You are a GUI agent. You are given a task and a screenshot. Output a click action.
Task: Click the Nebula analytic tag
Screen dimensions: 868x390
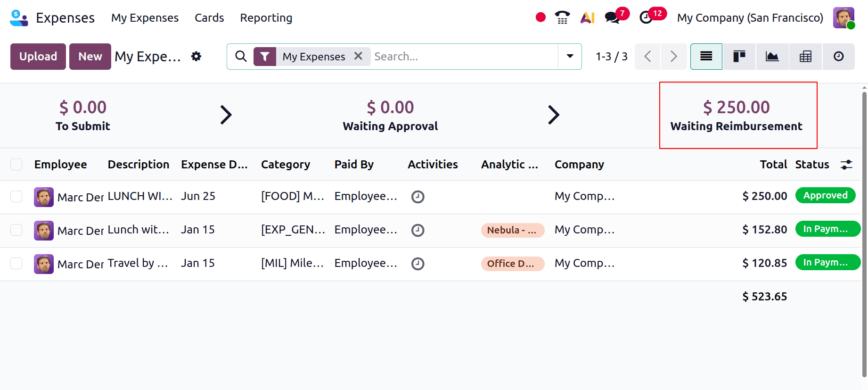pyautogui.click(x=513, y=230)
